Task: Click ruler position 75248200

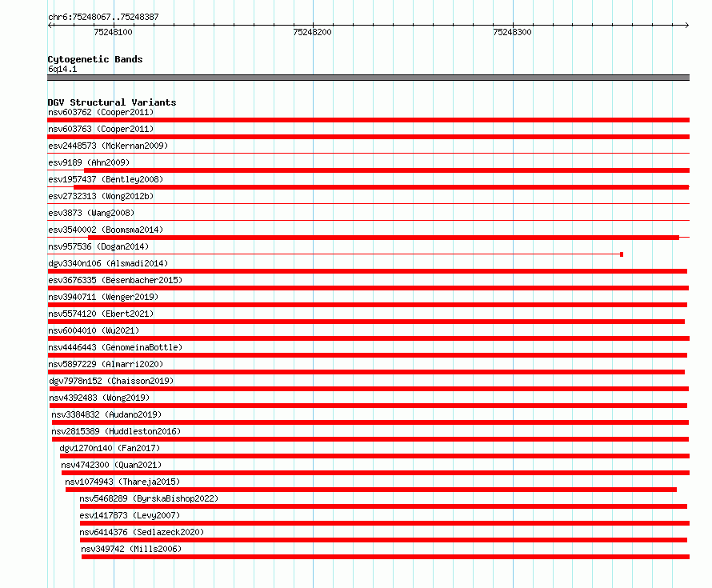Action: (313, 32)
